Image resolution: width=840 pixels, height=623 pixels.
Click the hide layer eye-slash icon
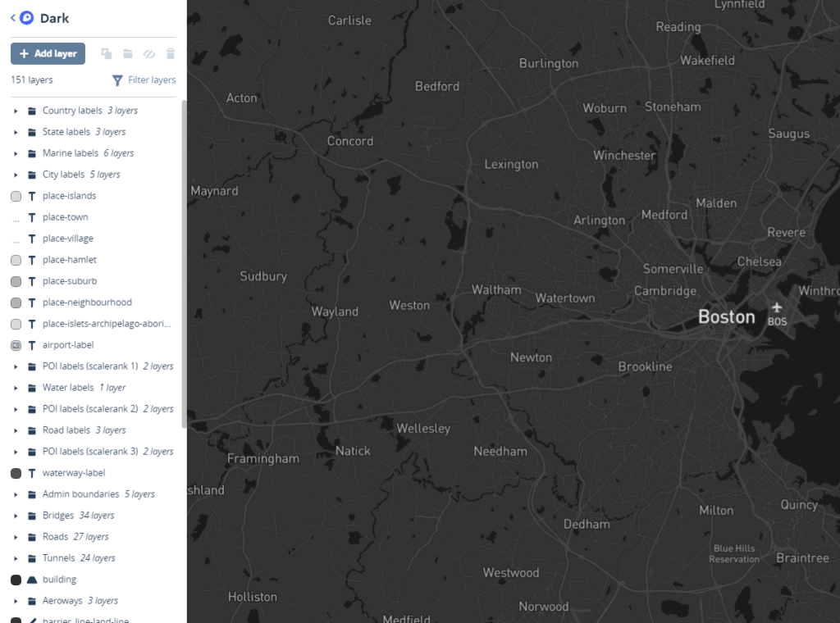tap(149, 54)
